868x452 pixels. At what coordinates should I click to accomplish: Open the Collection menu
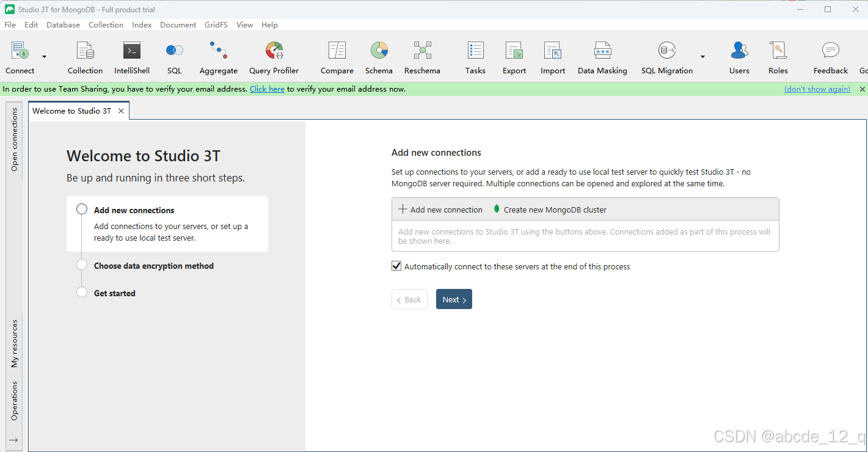pos(106,25)
